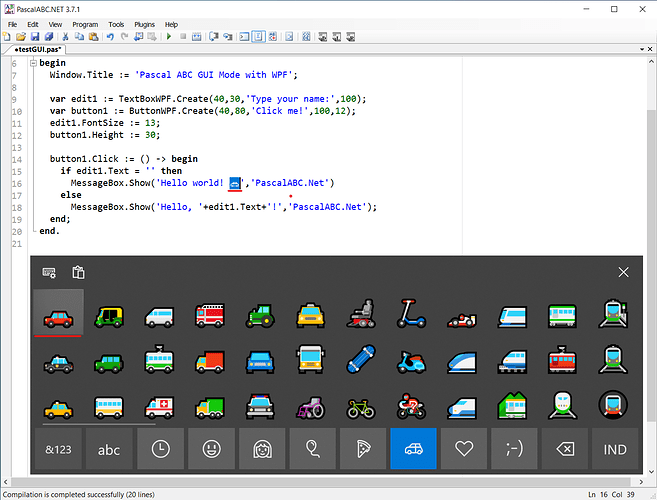
Task: Insert ambulance emoji
Action: coord(159,407)
